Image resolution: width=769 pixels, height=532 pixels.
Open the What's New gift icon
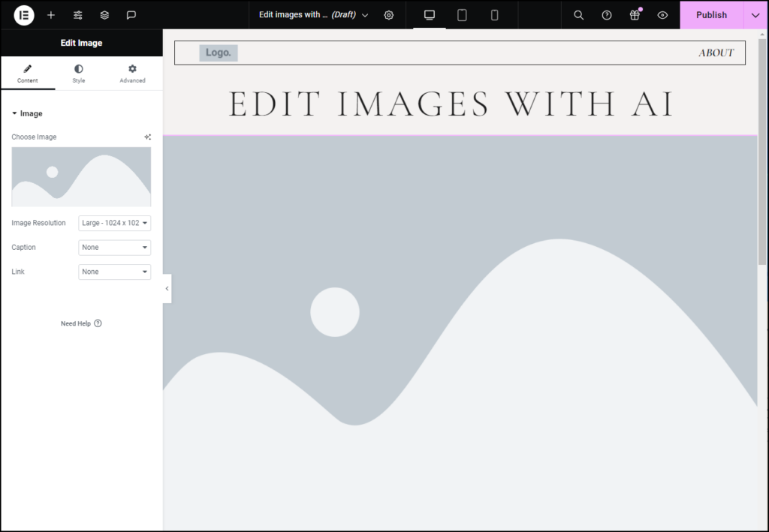(634, 15)
